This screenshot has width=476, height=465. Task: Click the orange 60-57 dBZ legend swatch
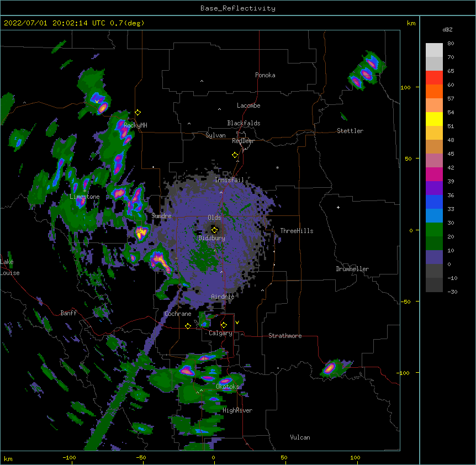coord(434,91)
